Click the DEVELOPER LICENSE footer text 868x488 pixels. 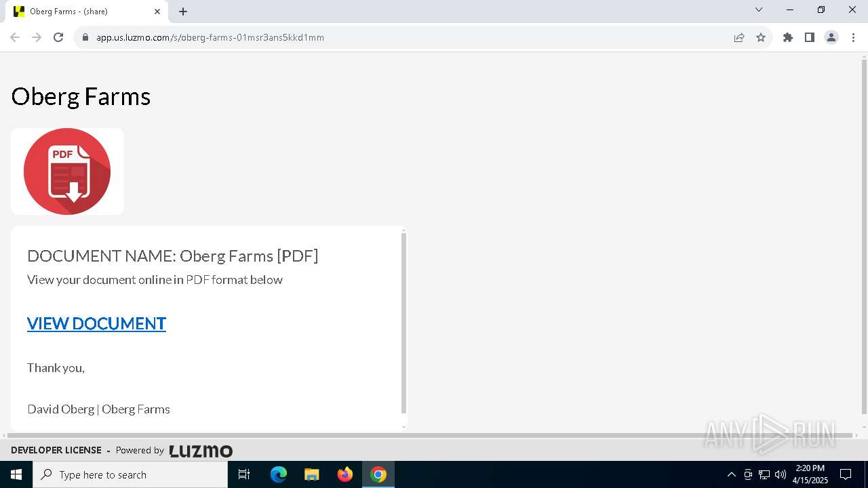[x=56, y=450]
